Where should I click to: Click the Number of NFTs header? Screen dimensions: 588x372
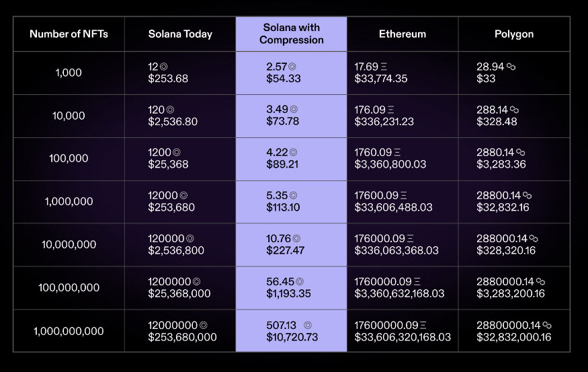click(69, 34)
